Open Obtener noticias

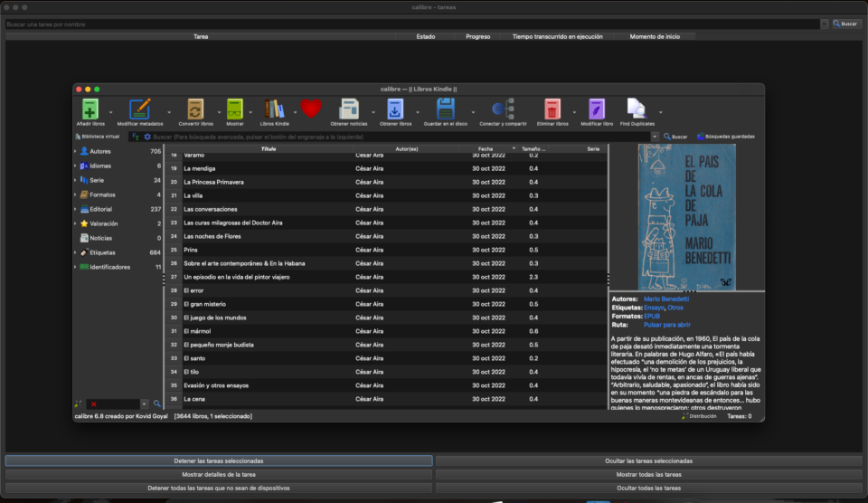349,109
